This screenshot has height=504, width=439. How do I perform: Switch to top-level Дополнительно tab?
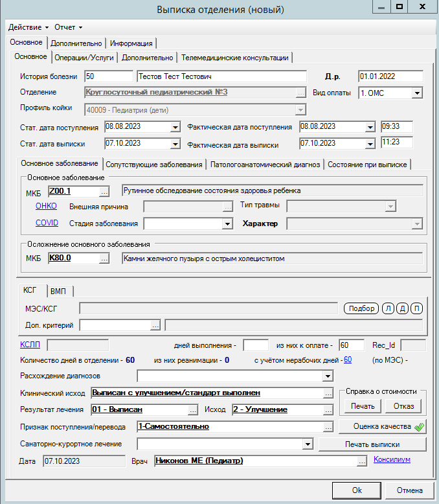tap(76, 43)
